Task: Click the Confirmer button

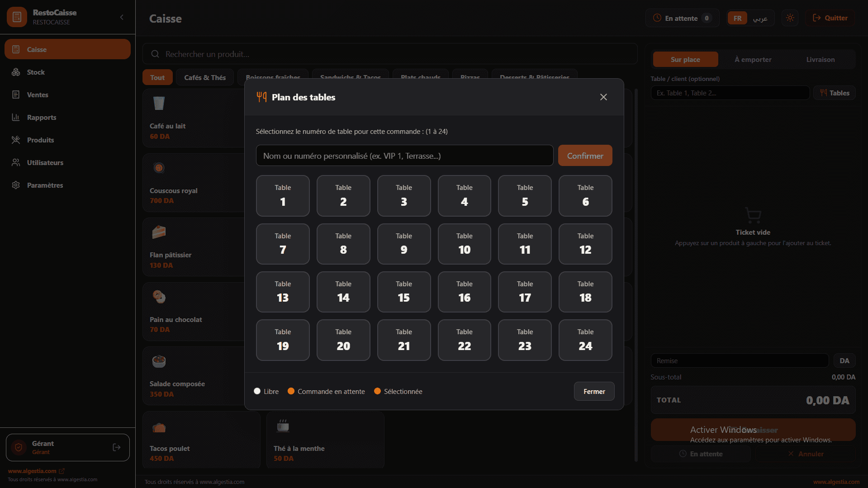Action: point(585,156)
